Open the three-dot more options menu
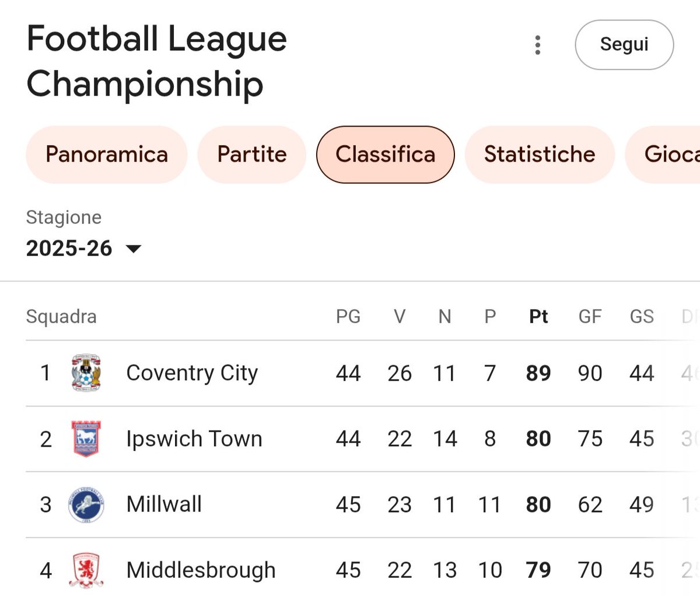 pyautogui.click(x=537, y=45)
